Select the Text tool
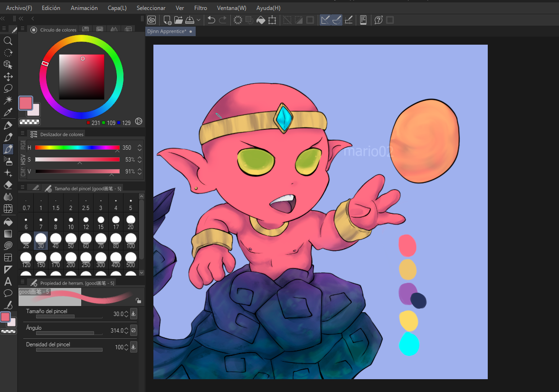 tap(8, 281)
